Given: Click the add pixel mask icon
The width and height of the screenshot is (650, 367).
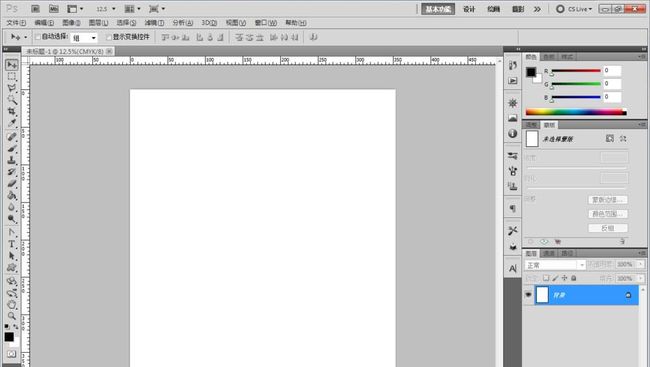Looking at the screenshot, I should pos(609,139).
